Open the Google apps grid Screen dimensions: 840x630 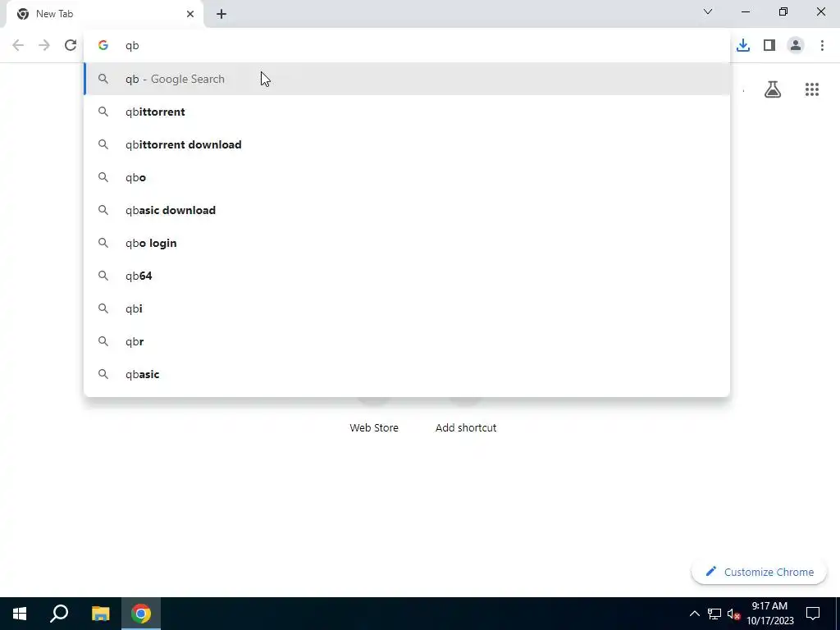pos(811,89)
